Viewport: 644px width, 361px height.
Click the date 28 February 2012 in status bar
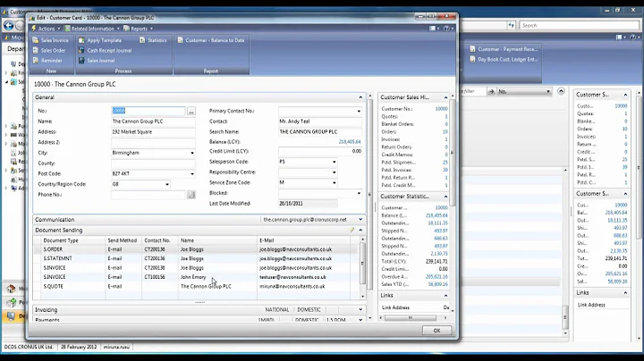pos(79,347)
